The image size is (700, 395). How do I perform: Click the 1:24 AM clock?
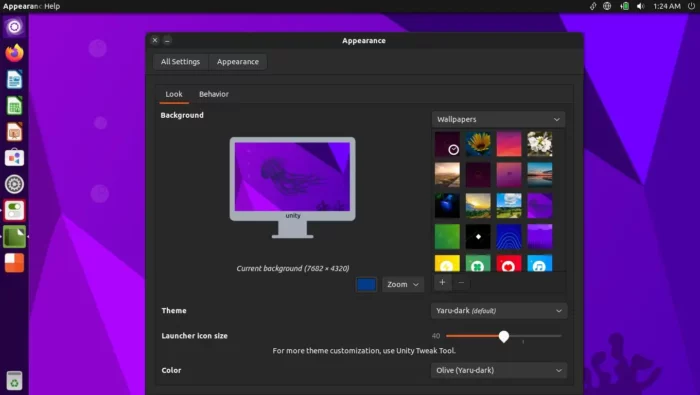667,6
